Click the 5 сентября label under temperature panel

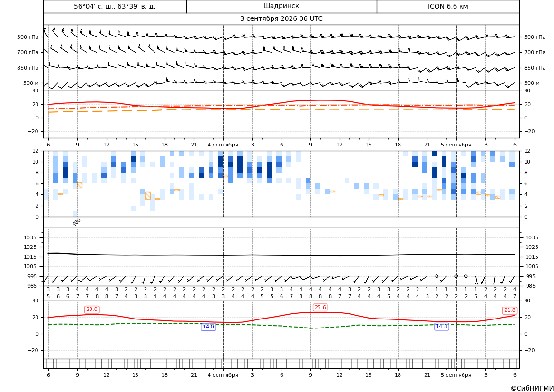456,145
